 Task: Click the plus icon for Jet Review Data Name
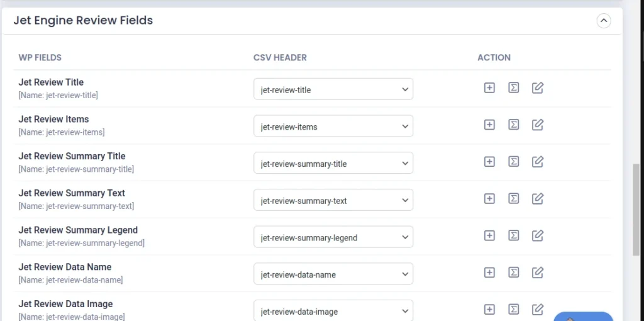(x=489, y=273)
